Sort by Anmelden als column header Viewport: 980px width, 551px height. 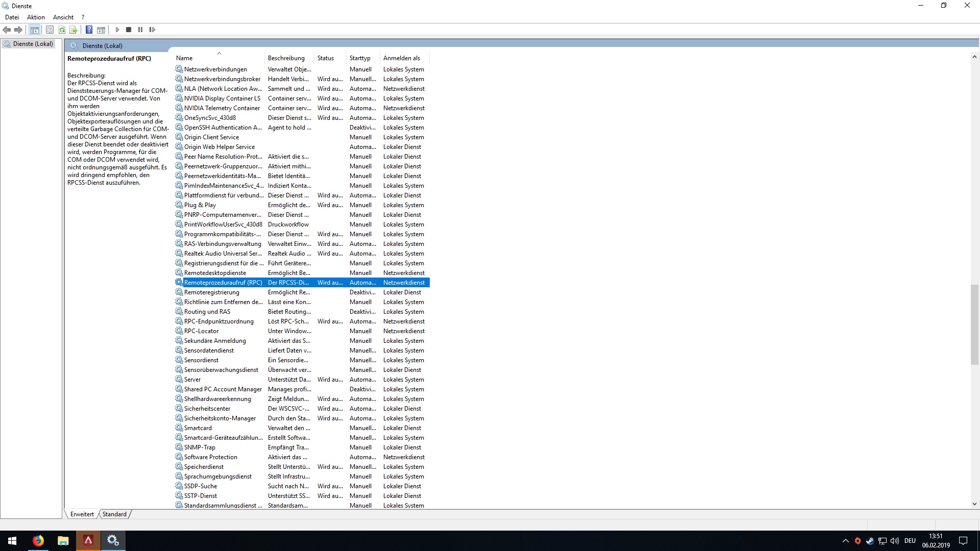coord(402,58)
